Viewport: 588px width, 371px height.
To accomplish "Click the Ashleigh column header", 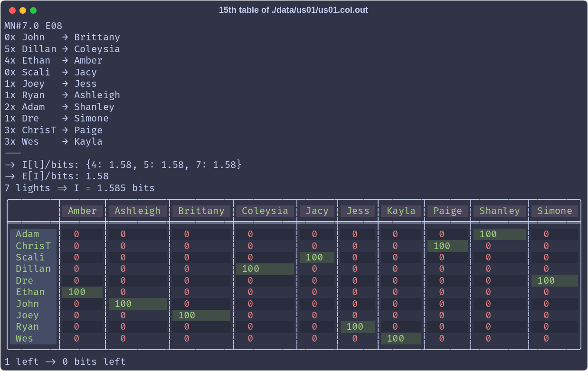I will (x=138, y=211).
